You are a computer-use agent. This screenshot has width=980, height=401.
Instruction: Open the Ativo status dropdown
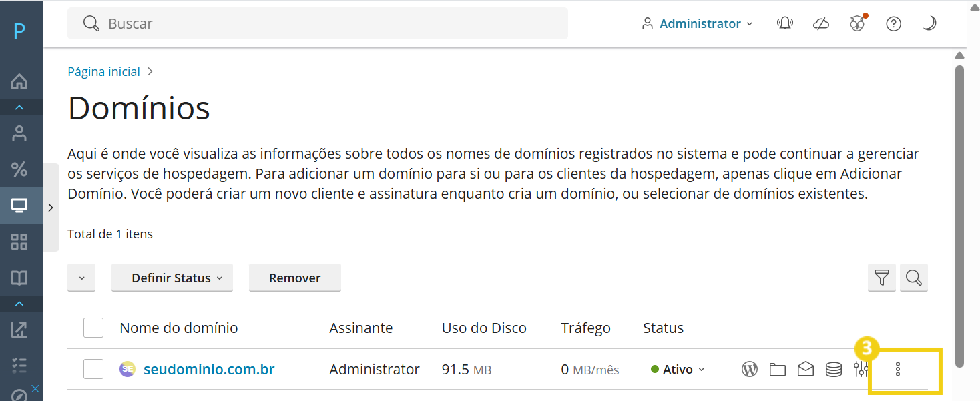(x=677, y=368)
